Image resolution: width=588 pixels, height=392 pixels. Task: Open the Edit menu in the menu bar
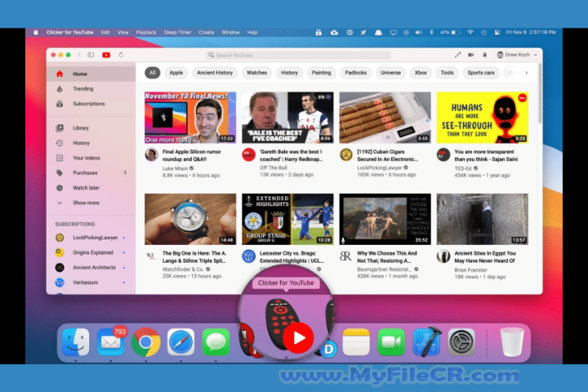[105, 33]
